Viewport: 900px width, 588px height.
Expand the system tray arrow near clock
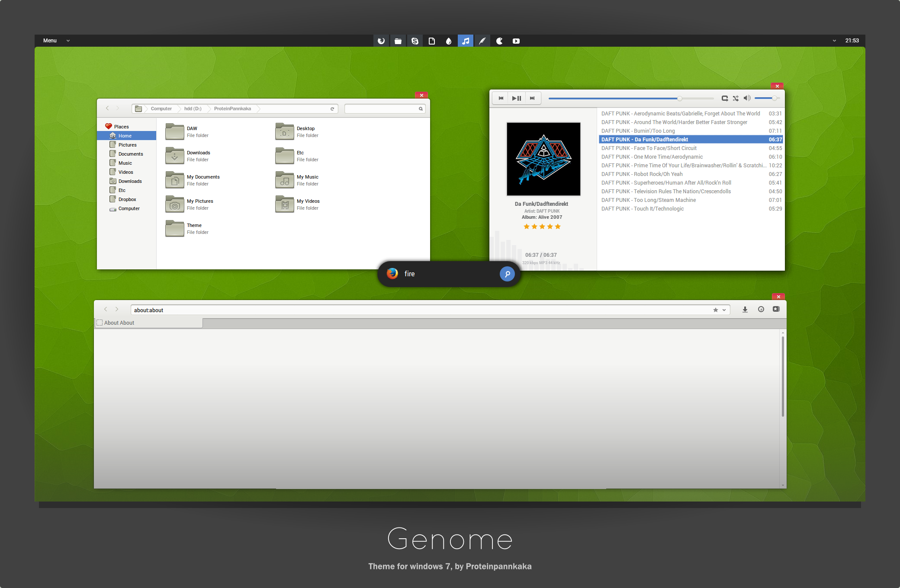coord(834,41)
